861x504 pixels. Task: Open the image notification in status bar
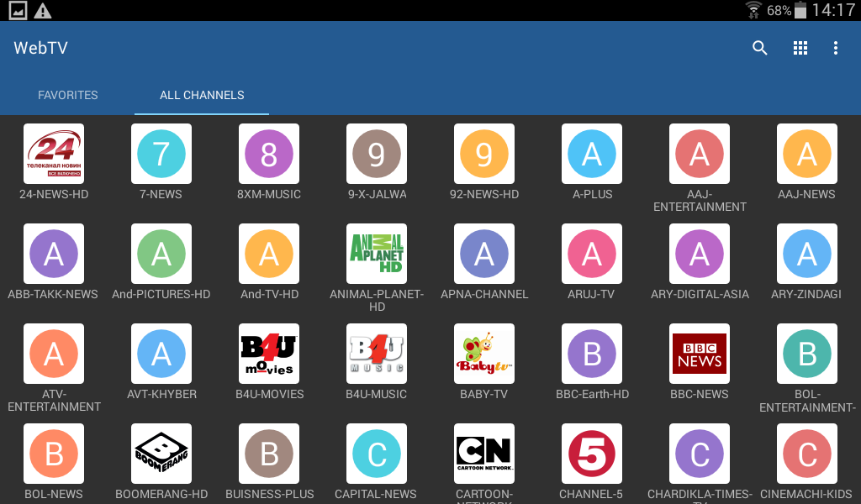coord(18,10)
